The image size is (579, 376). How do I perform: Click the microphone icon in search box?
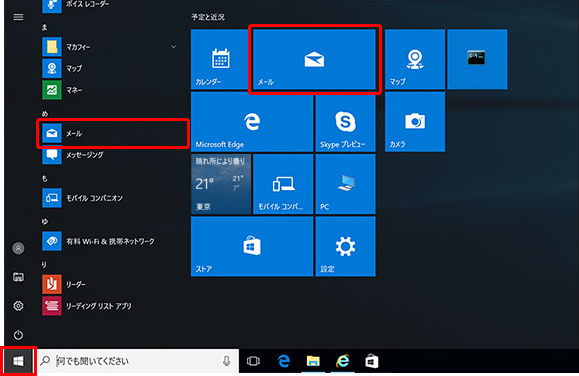(x=226, y=361)
